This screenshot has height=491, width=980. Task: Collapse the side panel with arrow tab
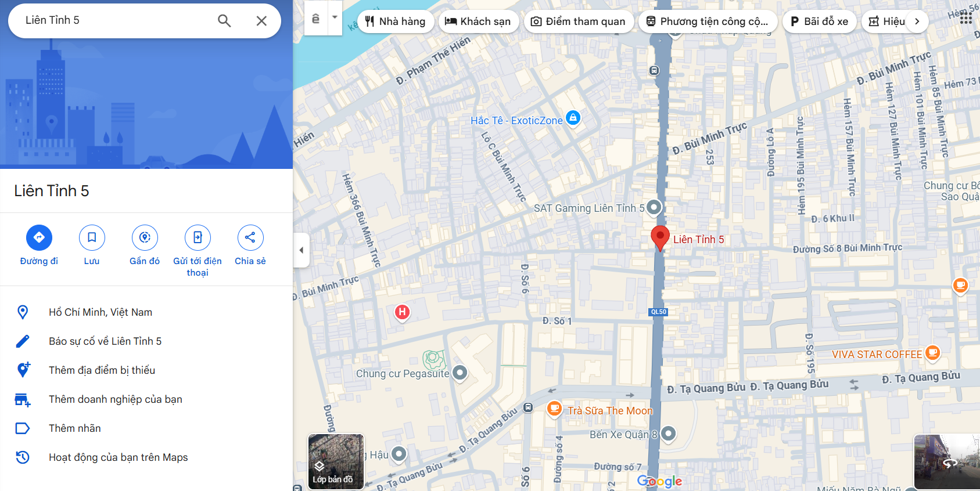tap(301, 250)
